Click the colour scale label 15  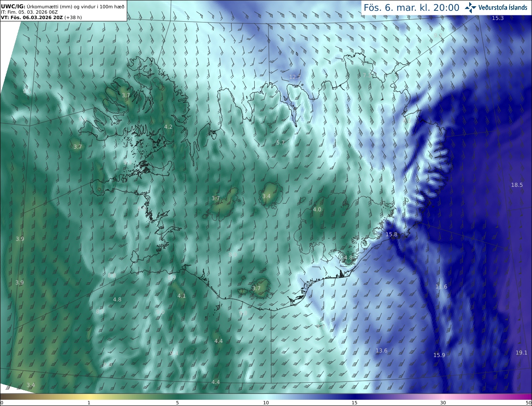355,403
